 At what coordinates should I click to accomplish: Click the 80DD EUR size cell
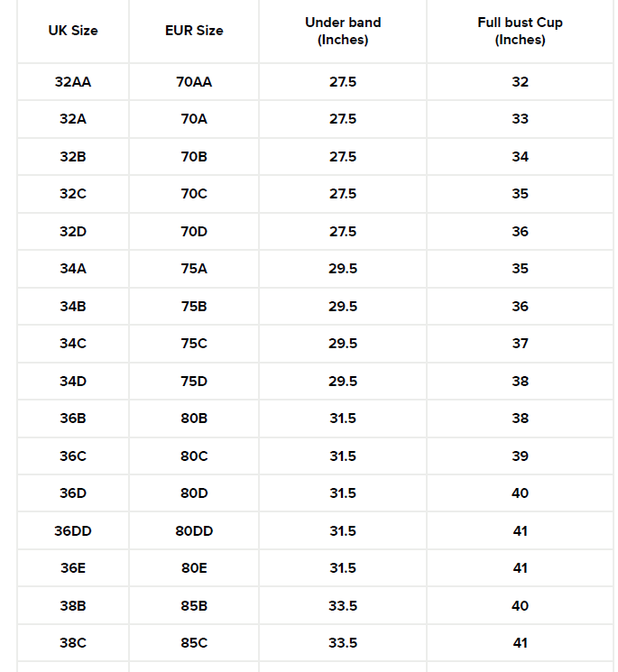(194, 531)
